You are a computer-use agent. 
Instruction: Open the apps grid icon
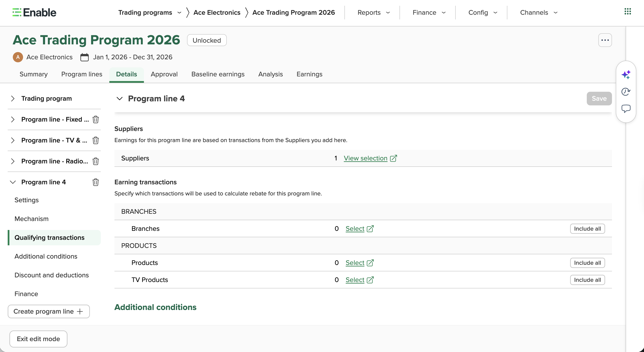point(628,12)
